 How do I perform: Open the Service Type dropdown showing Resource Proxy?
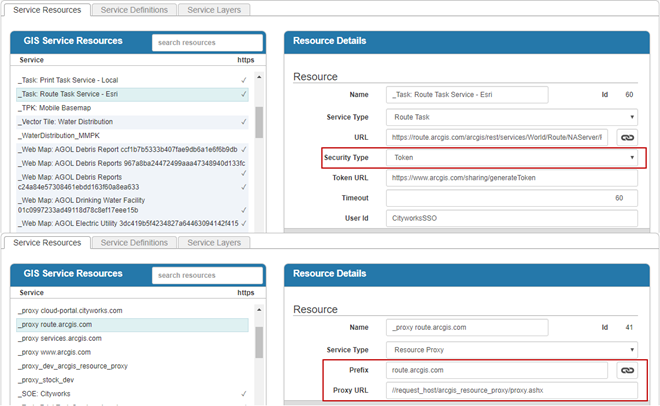point(510,349)
